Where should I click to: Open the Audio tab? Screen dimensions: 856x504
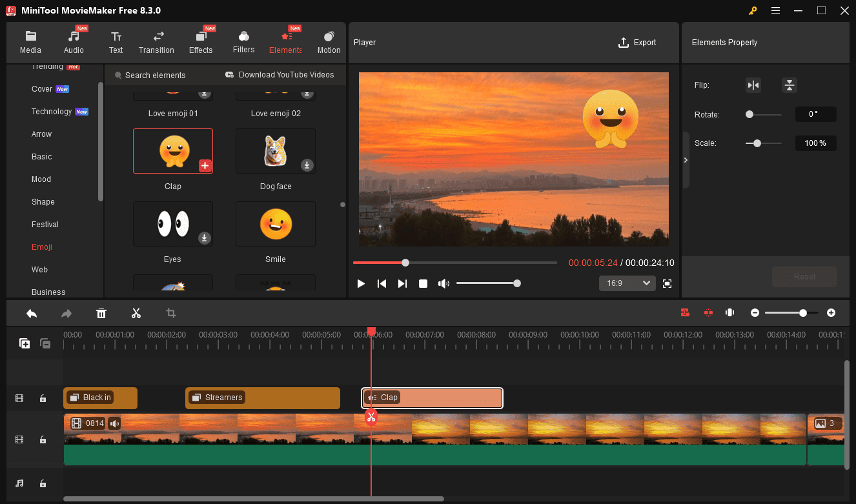point(74,43)
